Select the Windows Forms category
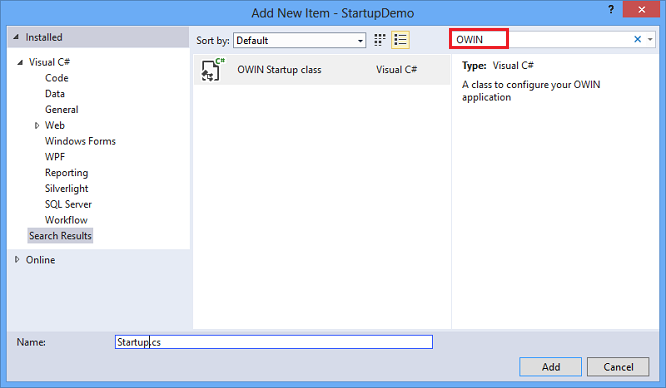The image size is (666, 388). coord(80,141)
